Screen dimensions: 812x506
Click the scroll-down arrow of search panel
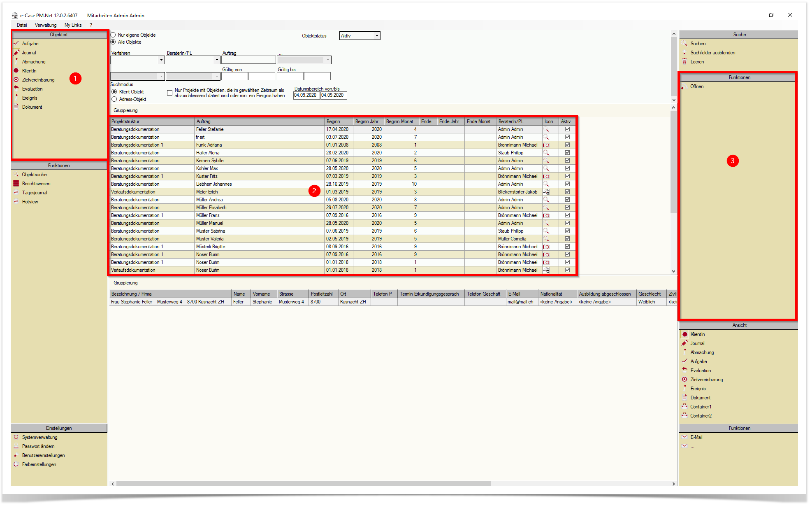(673, 100)
